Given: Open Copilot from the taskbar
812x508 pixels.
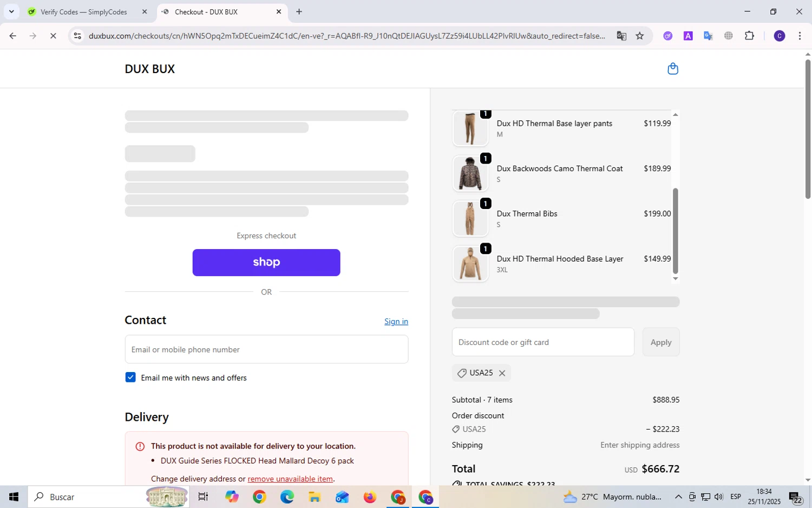Looking at the screenshot, I should (232, 497).
